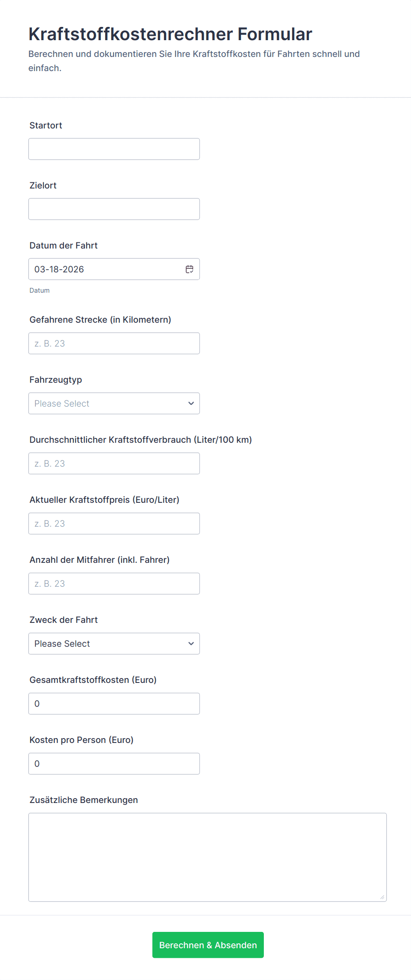The height and width of the screenshot is (980, 411).
Task: Grab the textarea resize handle
Action: (382, 897)
